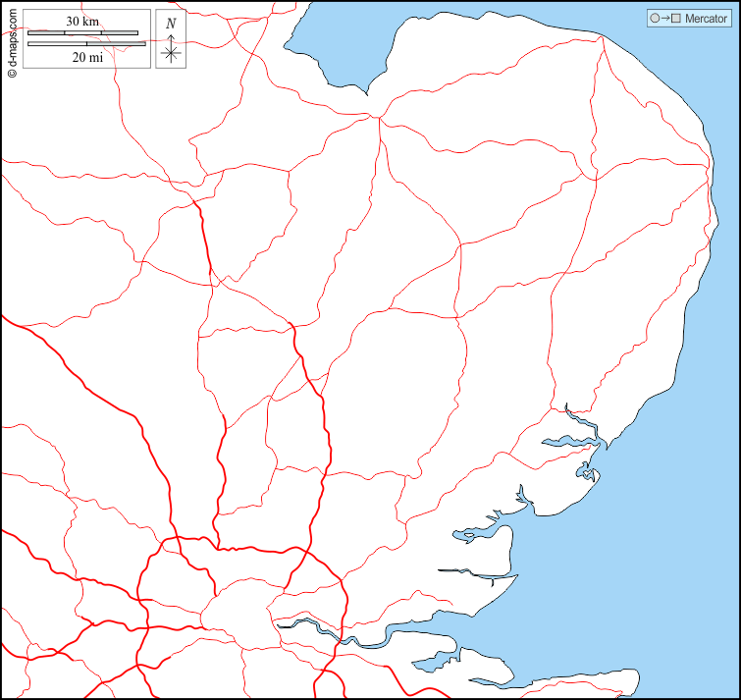
Task: Click the mile scale bar
Action: click(x=86, y=43)
